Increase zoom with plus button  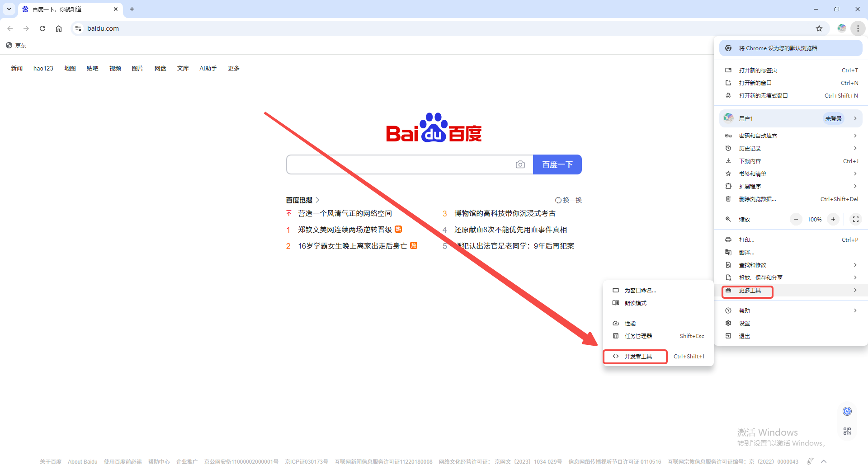coord(833,219)
